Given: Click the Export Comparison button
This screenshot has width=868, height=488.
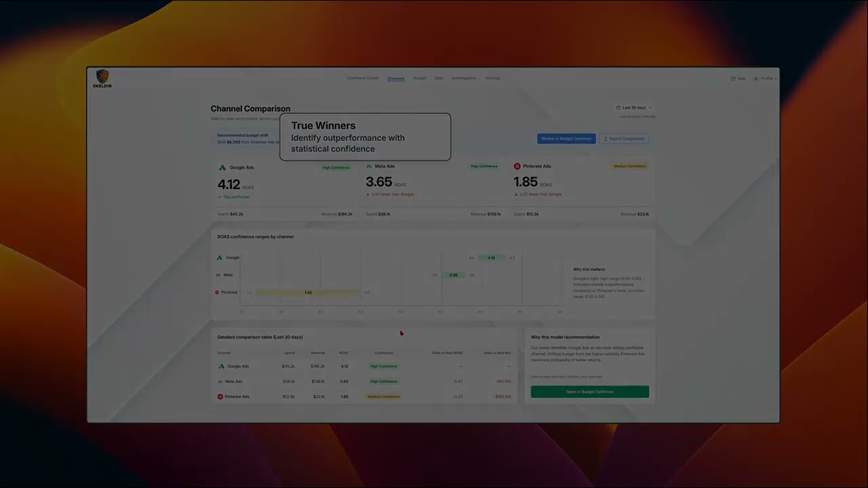Looking at the screenshot, I should pos(624,138).
